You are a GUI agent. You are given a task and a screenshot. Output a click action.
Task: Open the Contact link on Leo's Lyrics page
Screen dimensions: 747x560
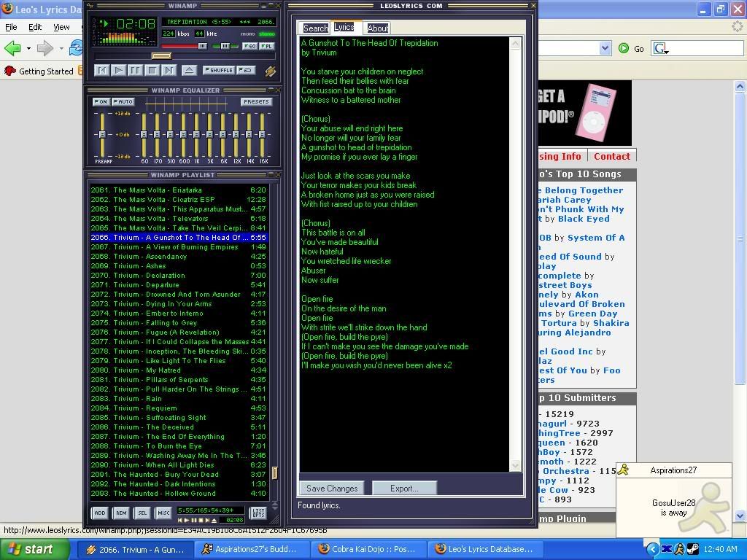click(612, 156)
